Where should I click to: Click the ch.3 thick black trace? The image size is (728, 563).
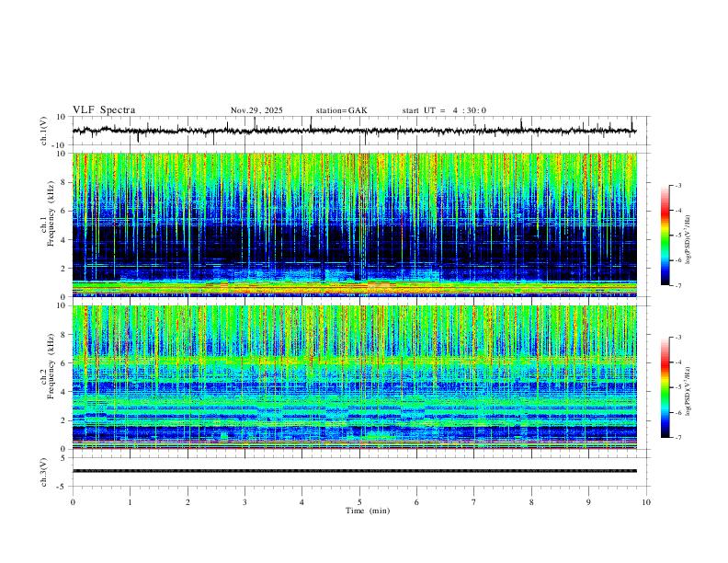(354, 471)
